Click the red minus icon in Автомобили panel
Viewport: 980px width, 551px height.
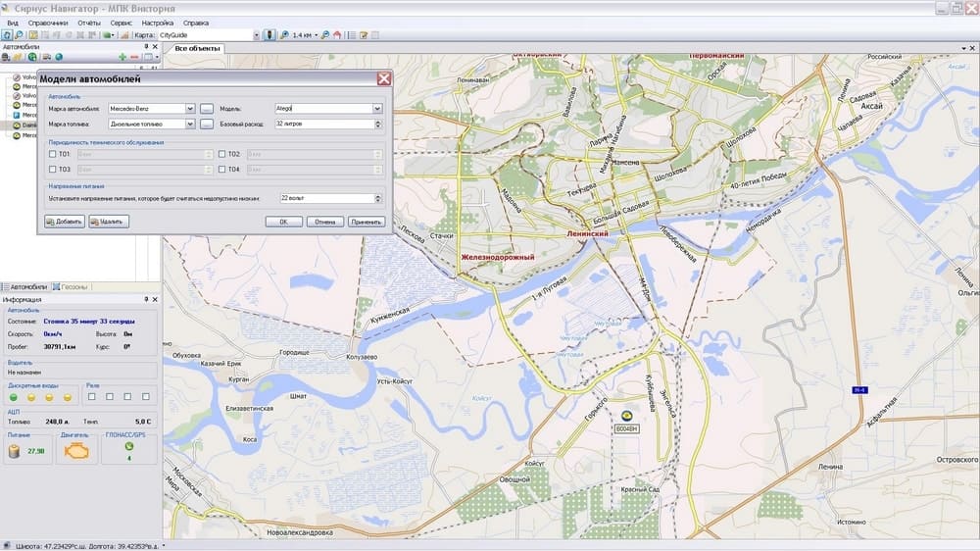pyautogui.click(x=134, y=57)
